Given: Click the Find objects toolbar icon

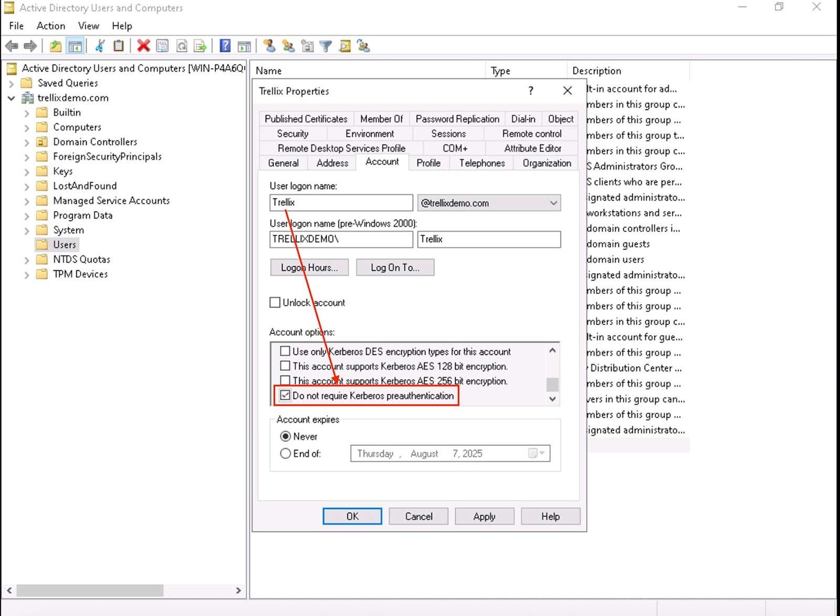Looking at the screenshot, I should coord(344,46).
